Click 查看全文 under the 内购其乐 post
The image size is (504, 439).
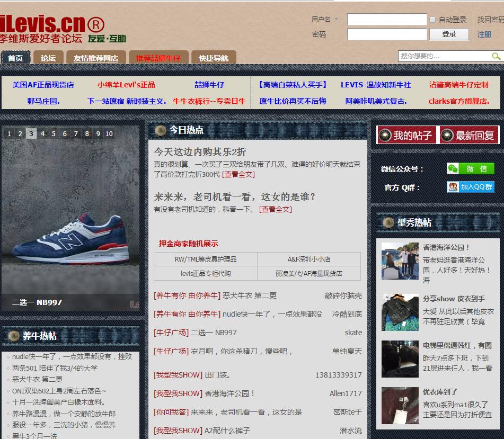click(238, 174)
